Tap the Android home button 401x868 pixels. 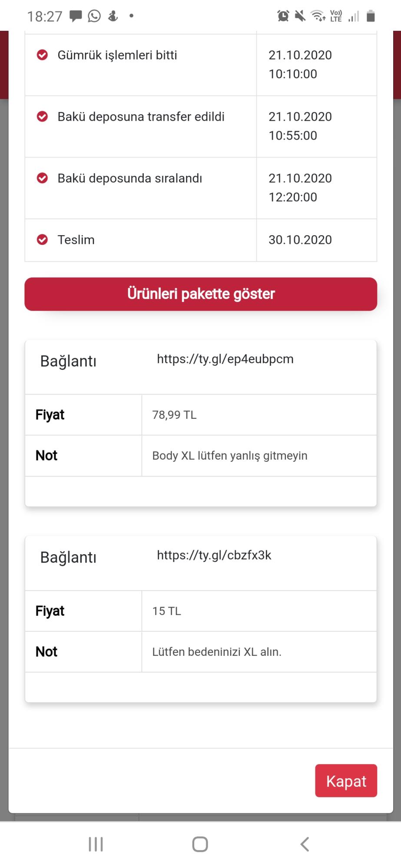click(200, 844)
